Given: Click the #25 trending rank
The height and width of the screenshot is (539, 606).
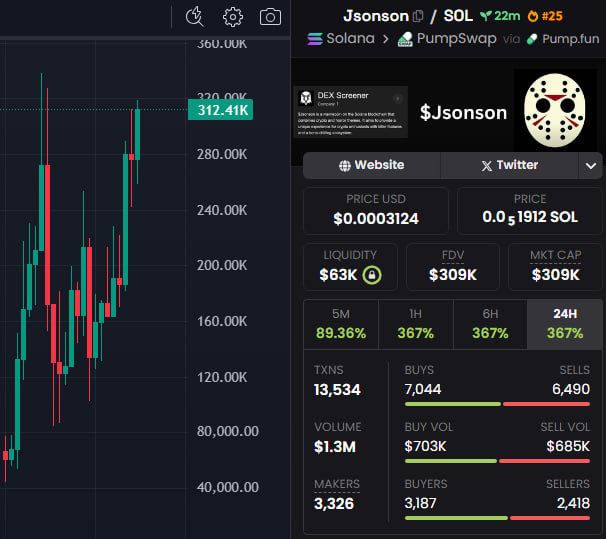Looking at the screenshot, I should [552, 16].
